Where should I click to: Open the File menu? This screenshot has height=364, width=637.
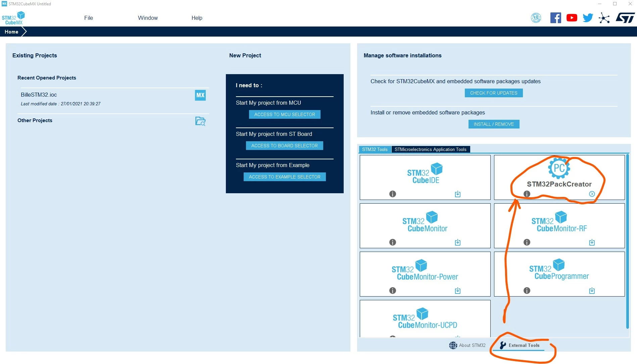coord(89,18)
